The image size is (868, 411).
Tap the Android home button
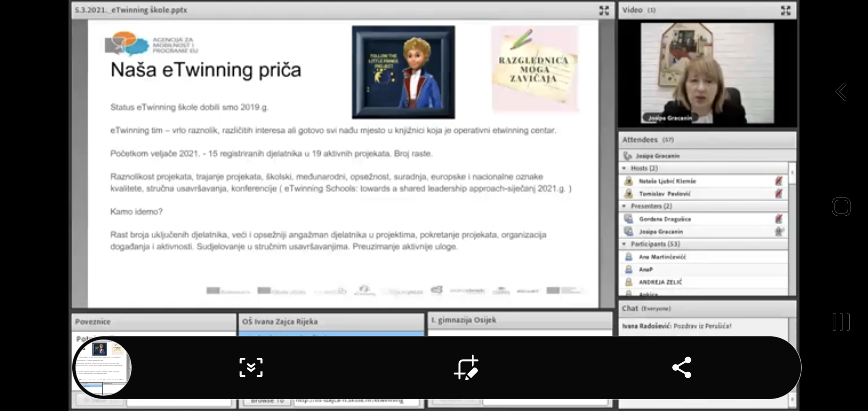(x=841, y=207)
